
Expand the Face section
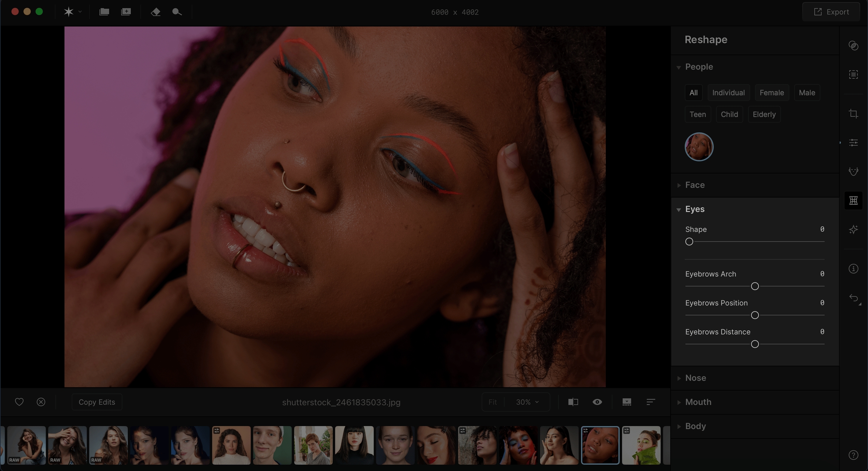(695, 185)
